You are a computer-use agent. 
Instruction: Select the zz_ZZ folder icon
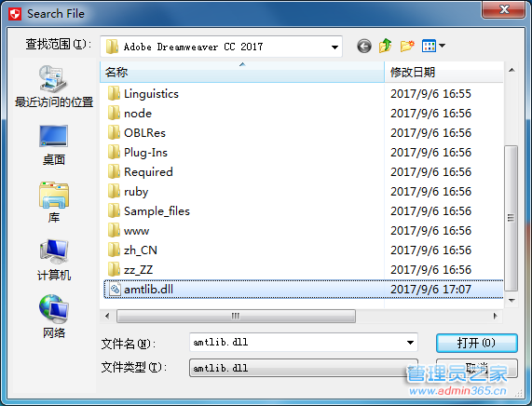pos(114,270)
